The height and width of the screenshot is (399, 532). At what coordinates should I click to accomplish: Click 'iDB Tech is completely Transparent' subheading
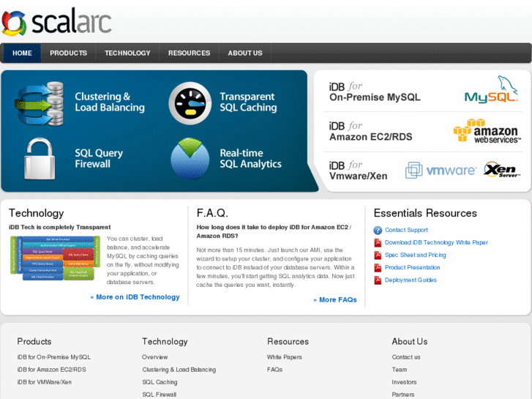tap(60, 227)
